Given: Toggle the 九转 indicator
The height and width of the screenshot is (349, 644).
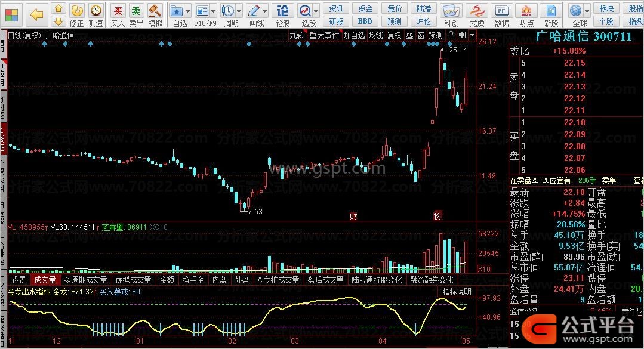Looking at the screenshot, I should point(297,36).
